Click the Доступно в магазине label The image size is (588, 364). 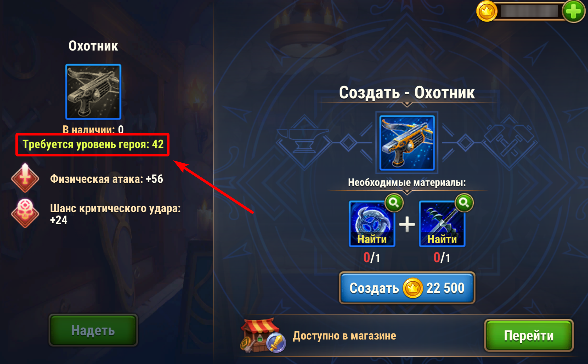point(344,336)
